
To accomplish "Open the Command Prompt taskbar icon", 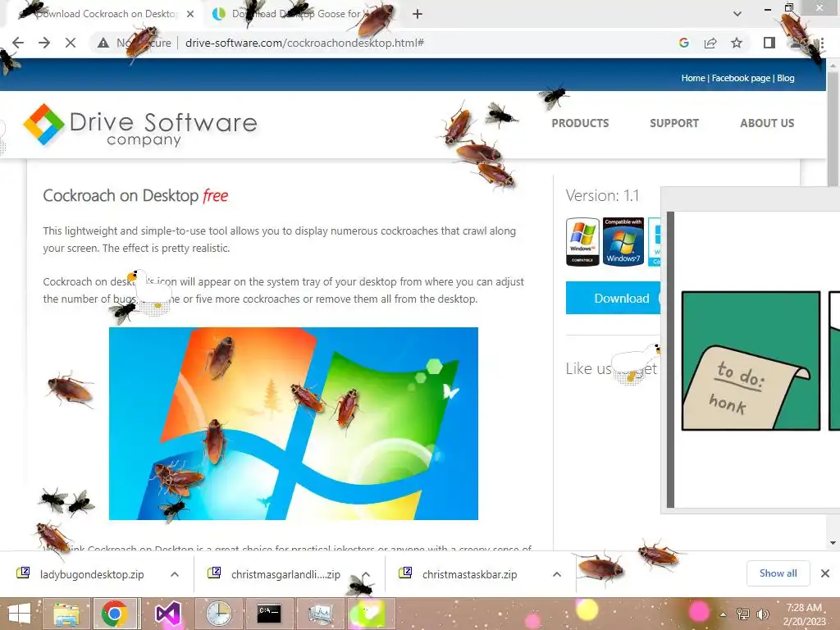I will point(269,614).
